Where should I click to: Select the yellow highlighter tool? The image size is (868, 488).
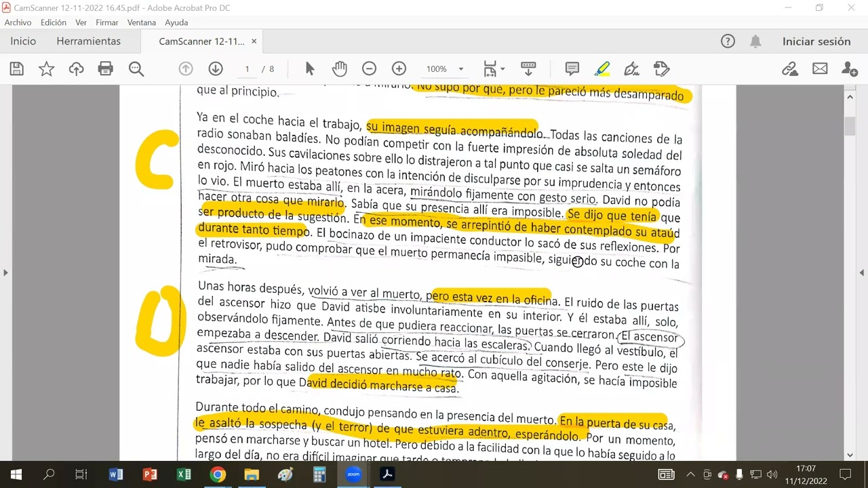click(601, 68)
